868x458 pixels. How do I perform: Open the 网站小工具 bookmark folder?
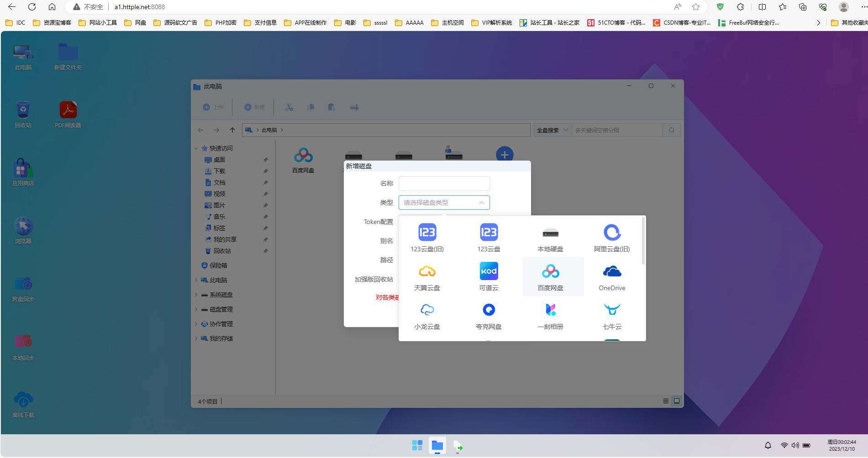(98, 22)
